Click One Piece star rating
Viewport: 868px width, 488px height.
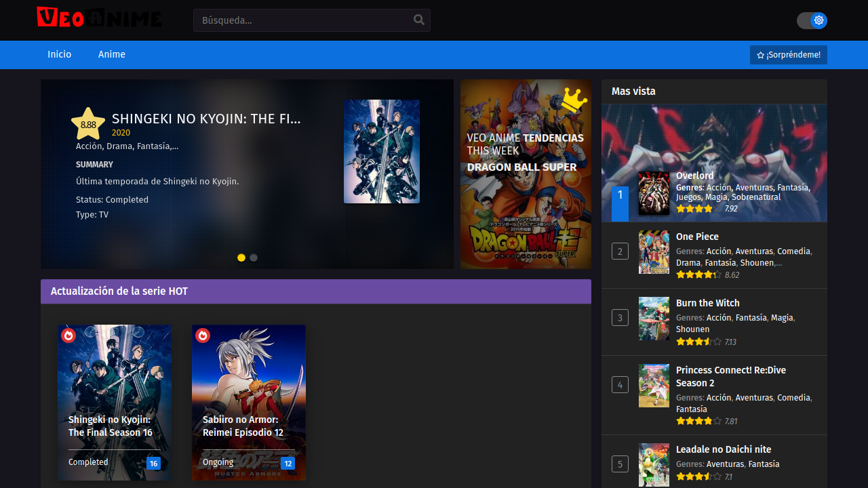[x=698, y=275]
